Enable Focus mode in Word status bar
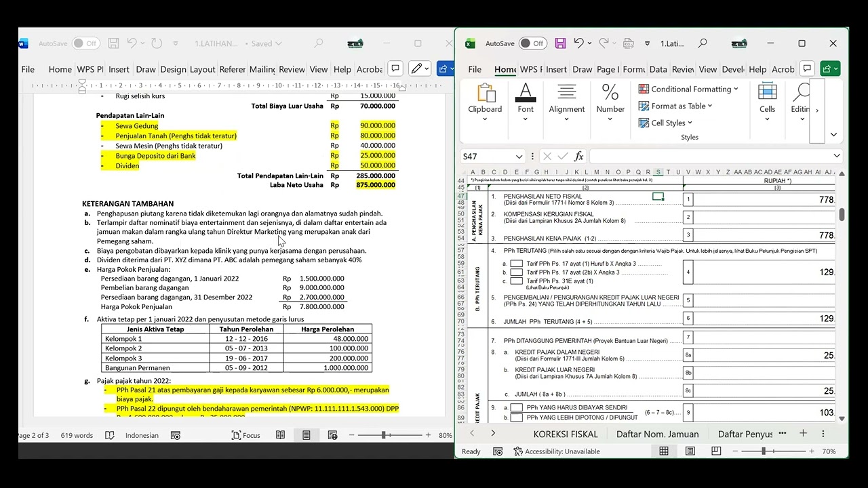This screenshot has height=488, width=868. [x=245, y=435]
